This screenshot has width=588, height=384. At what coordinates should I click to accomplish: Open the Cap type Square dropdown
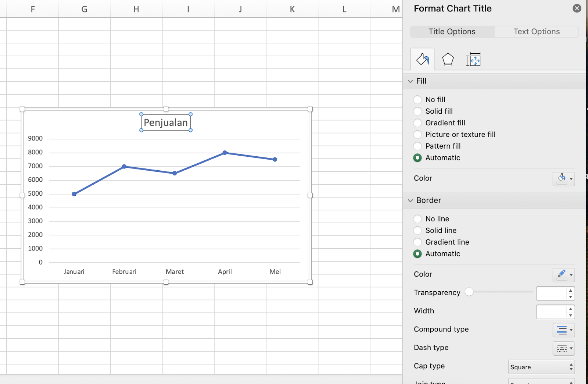[x=541, y=367]
